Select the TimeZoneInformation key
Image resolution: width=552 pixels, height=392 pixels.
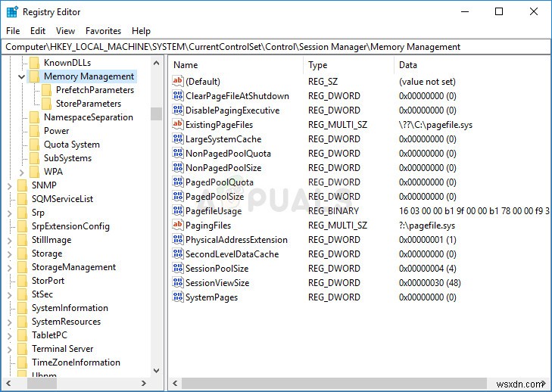click(x=76, y=362)
